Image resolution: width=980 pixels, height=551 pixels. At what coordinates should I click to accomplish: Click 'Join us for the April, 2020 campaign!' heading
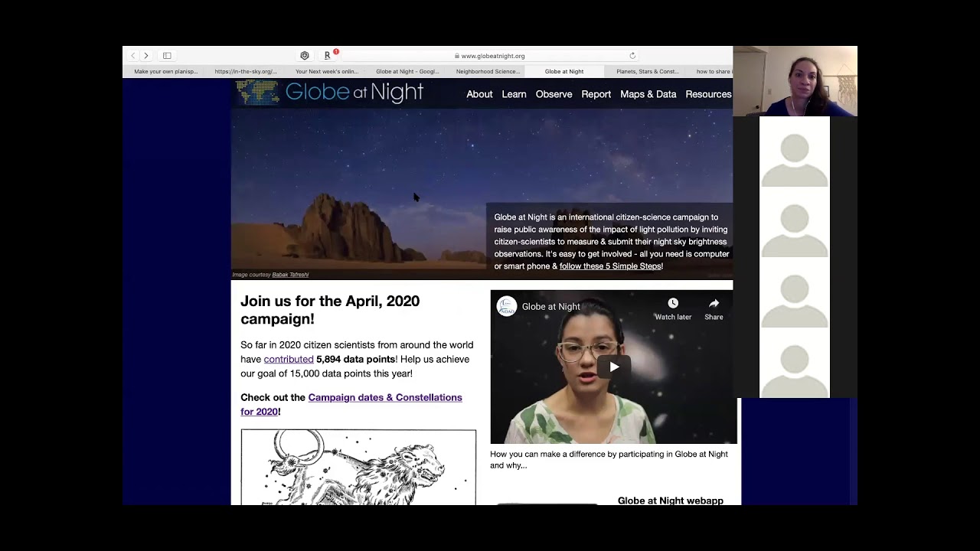[330, 310]
